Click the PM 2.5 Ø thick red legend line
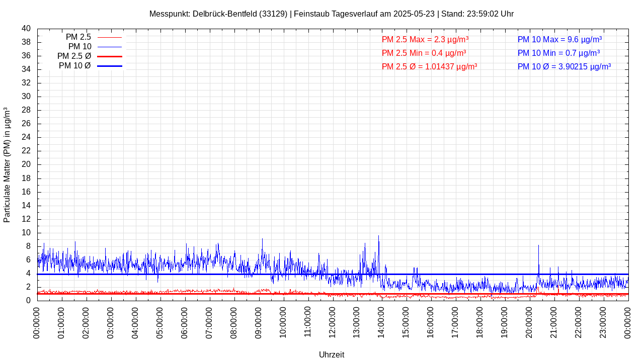Image resolution: width=644 pixels, height=362 pixels. [x=109, y=56]
